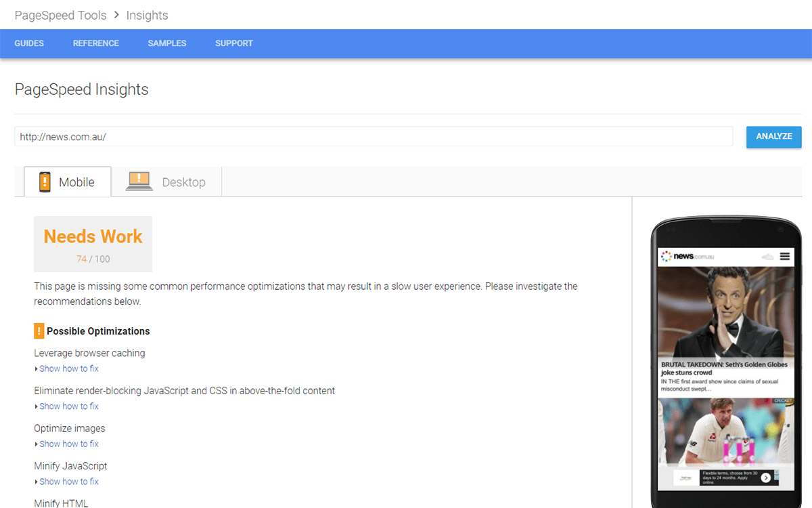
Task: Switch to the Mobile tab
Action: pos(68,182)
